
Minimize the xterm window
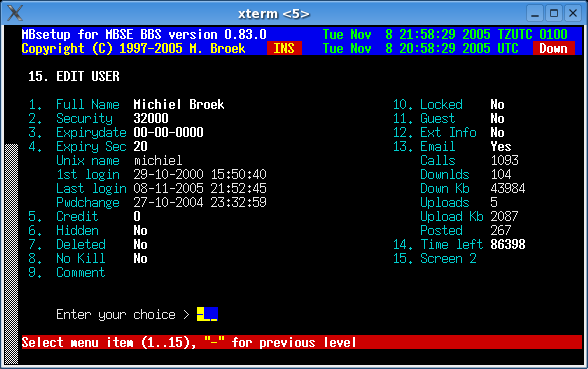tap(535, 14)
